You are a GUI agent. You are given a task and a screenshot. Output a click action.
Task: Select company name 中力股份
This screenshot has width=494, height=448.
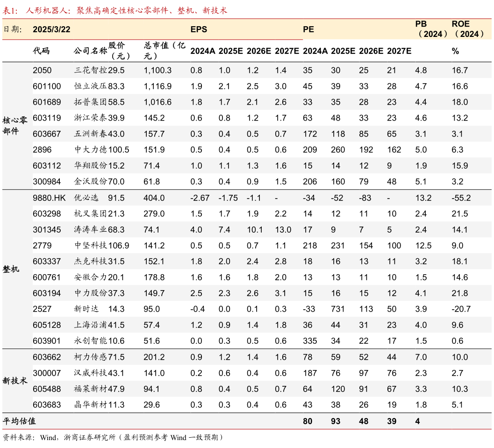(x=91, y=293)
